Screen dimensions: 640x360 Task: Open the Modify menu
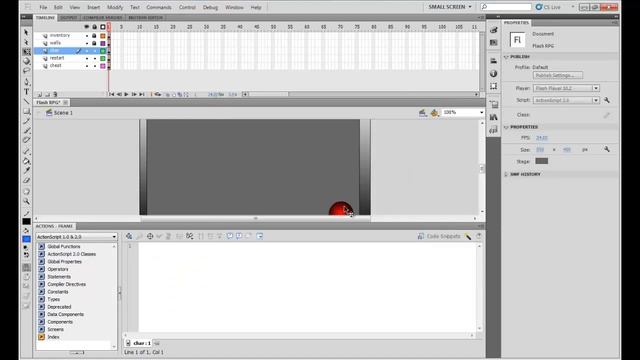click(115, 7)
